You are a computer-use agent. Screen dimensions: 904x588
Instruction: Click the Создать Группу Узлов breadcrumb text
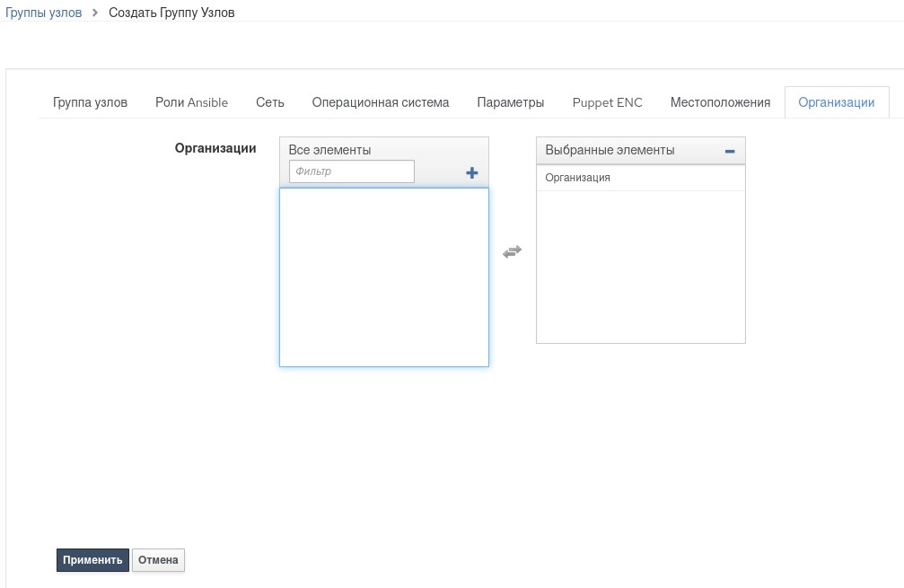171,13
